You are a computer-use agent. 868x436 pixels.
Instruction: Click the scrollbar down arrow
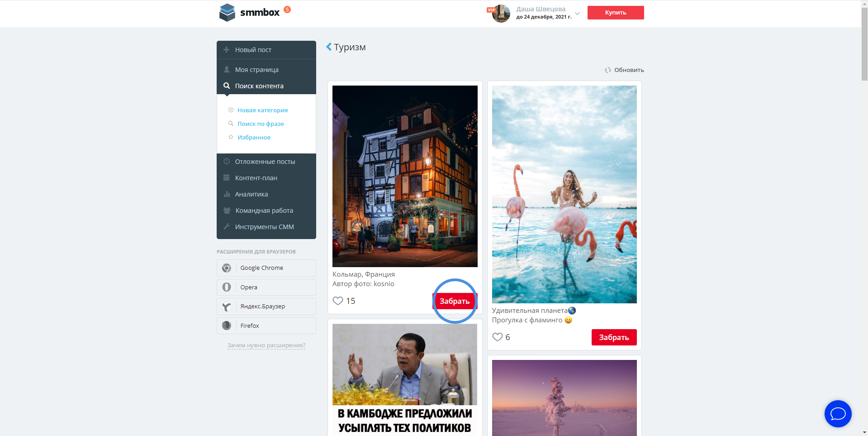tap(864, 432)
